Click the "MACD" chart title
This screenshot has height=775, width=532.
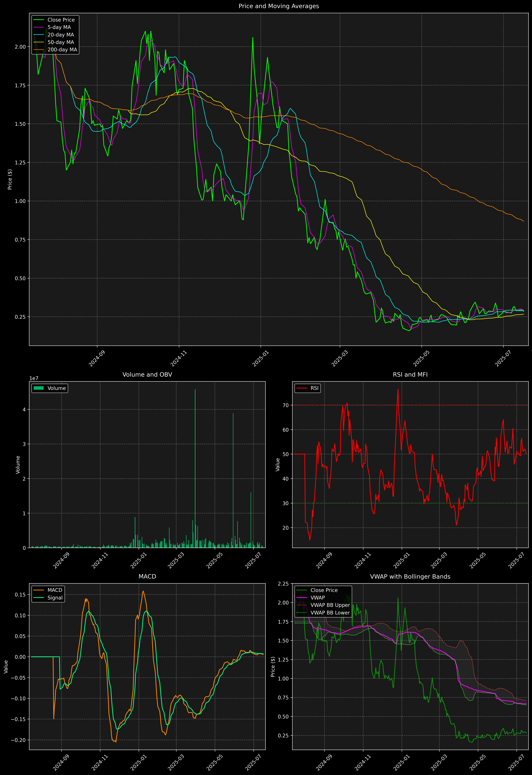click(x=147, y=577)
